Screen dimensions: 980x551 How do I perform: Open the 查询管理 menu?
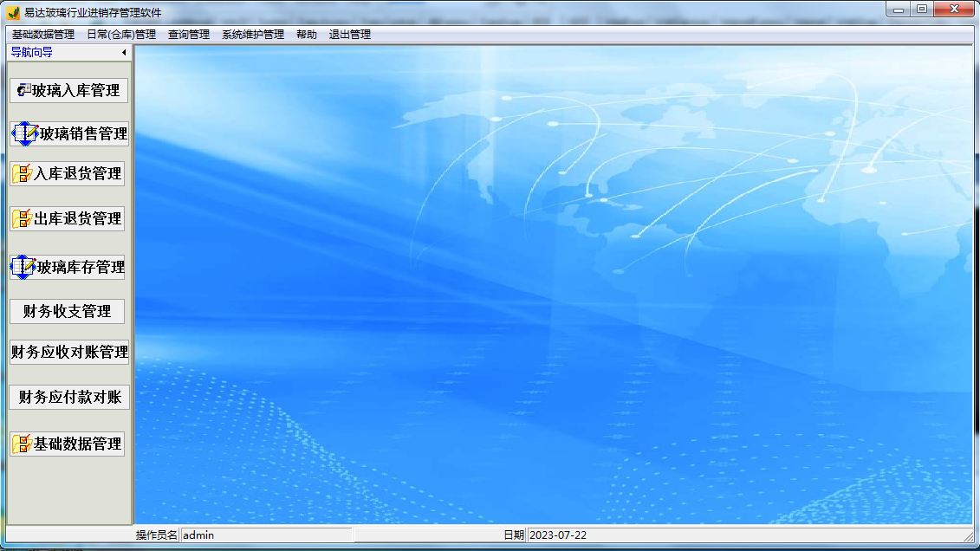[189, 34]
